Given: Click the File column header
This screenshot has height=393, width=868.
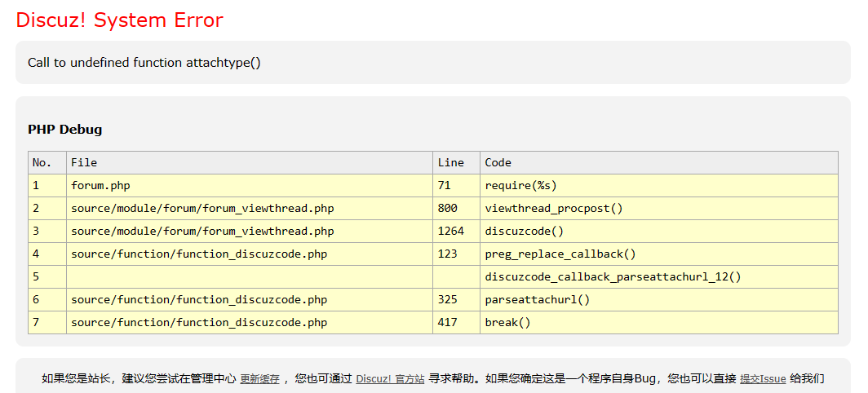Looking at the screenshot, I should tap(84, 163).
